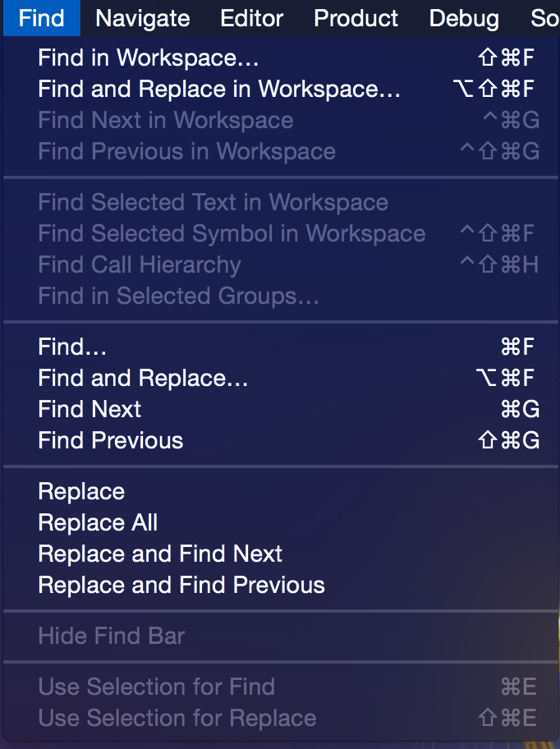Select Replace All command
The height and width of the screenshot is (749, 560).
point(98,522)
